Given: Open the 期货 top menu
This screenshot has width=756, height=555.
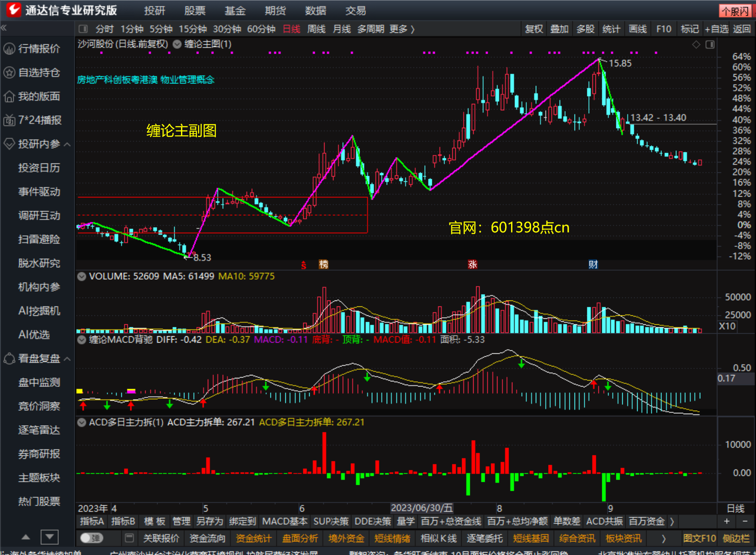Looking at the screenshot, I should click(x=275, y=11).
